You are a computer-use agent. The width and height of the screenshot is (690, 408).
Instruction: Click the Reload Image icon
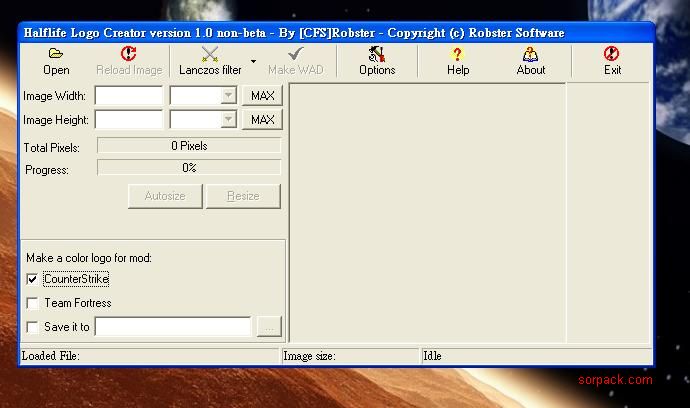click(128, 54)
